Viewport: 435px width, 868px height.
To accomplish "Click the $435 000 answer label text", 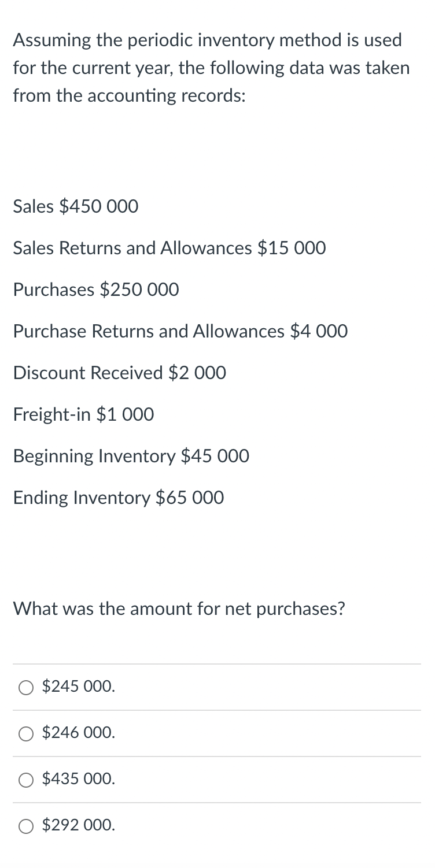I will click(78, 780).
